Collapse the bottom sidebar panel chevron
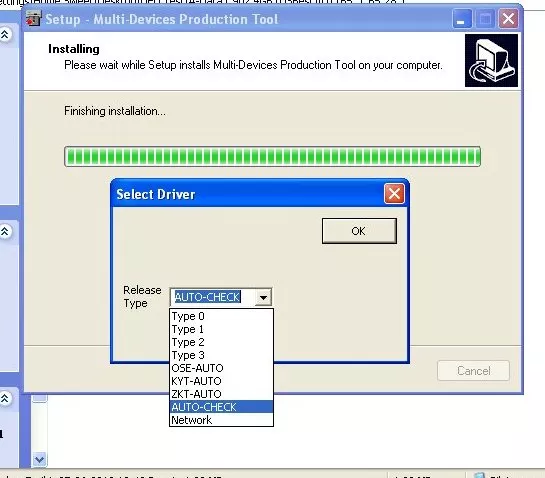The width and height of the screenshot is (545, 478). (x=5, y=398)
